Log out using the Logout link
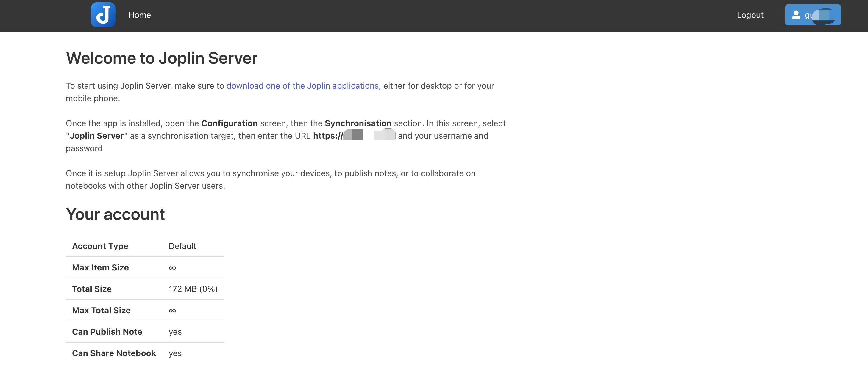The image size is (868, 376). click(x=750, y=15)
